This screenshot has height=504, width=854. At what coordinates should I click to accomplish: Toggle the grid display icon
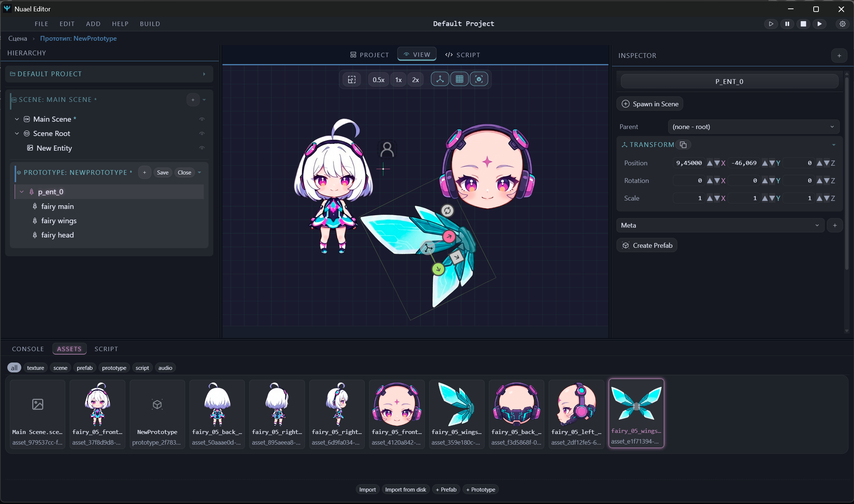click(x=459, y=79)
